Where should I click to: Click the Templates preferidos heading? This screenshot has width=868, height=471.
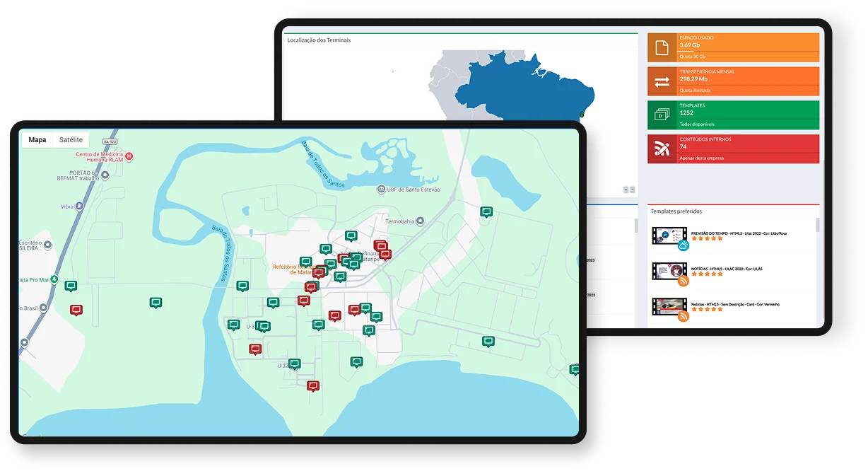coord(676,211)
